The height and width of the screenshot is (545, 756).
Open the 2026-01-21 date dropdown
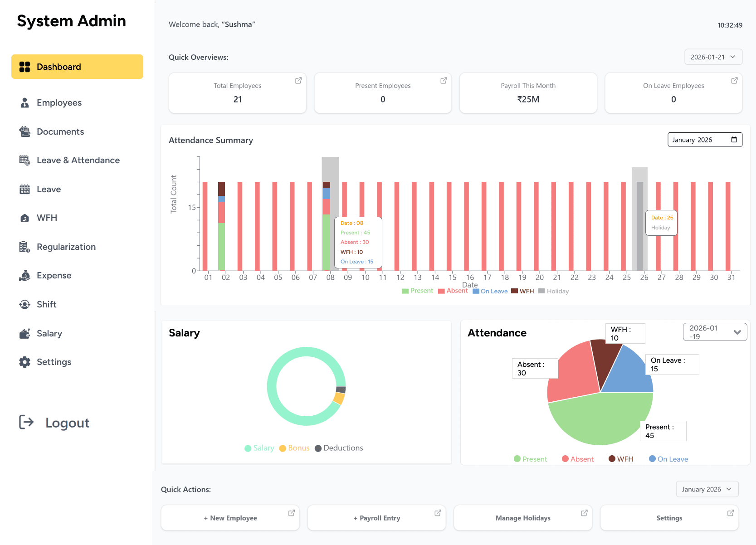point(713,57)
